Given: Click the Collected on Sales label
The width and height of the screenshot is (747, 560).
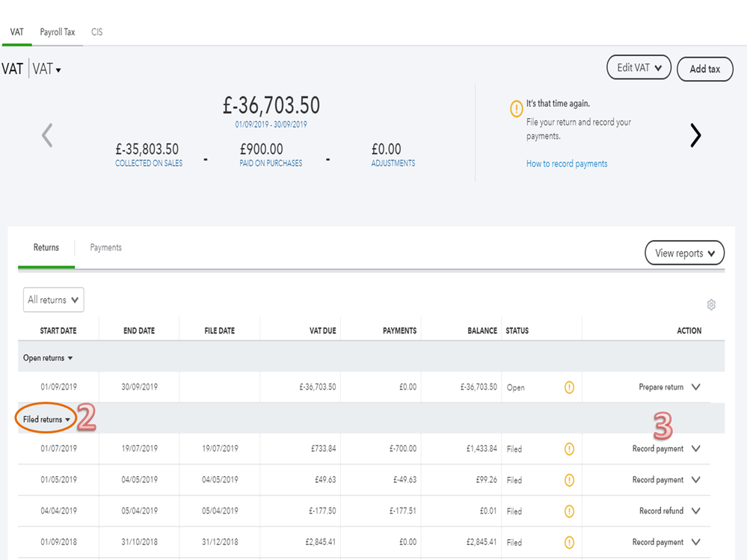Looking at the screenshot, I should click(x=149, y=163).
